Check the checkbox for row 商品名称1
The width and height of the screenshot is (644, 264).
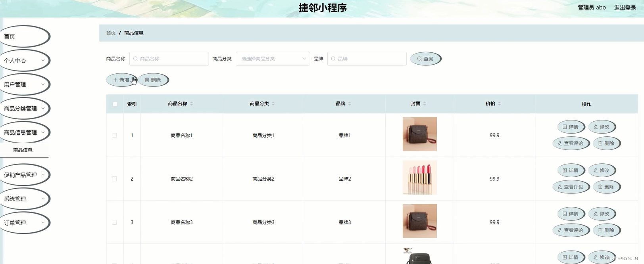114,136
